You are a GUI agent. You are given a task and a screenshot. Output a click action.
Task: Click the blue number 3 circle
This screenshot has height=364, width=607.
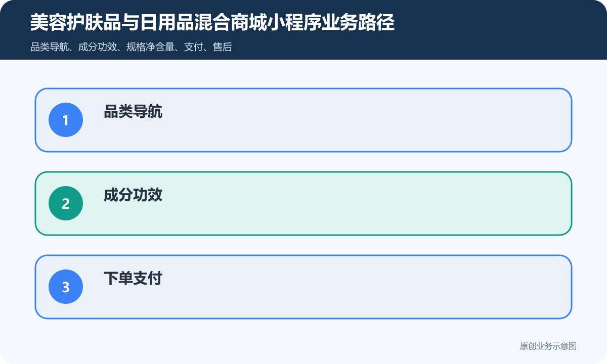point(66,287)
